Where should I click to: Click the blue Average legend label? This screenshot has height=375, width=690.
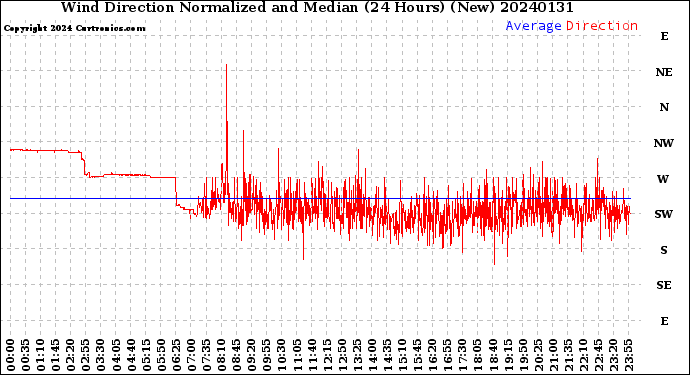pos(533,26)
